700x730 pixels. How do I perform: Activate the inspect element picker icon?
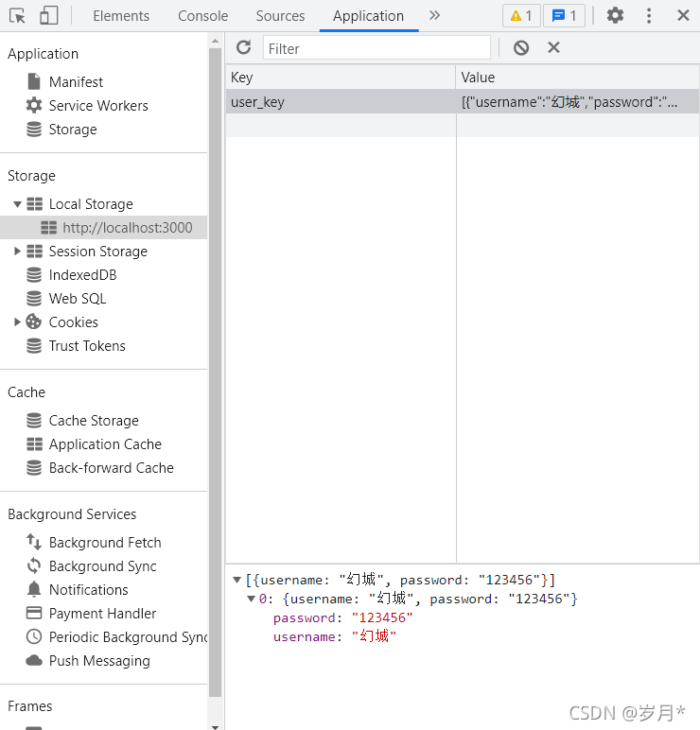[18, 16]
